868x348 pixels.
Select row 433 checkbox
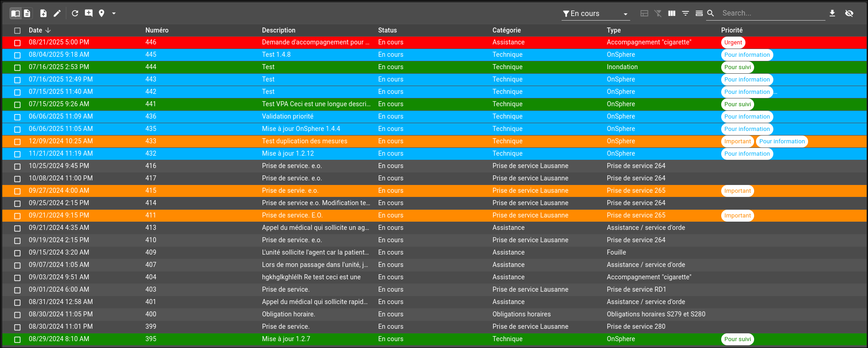pyautogui.click(x=17, y=141)
